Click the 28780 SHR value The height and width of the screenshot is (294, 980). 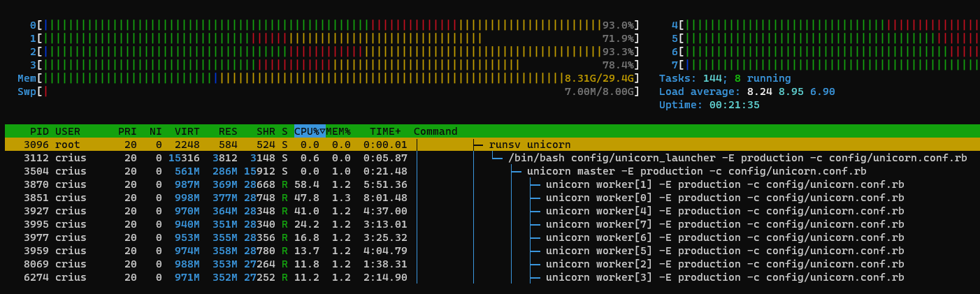[259, 251]
